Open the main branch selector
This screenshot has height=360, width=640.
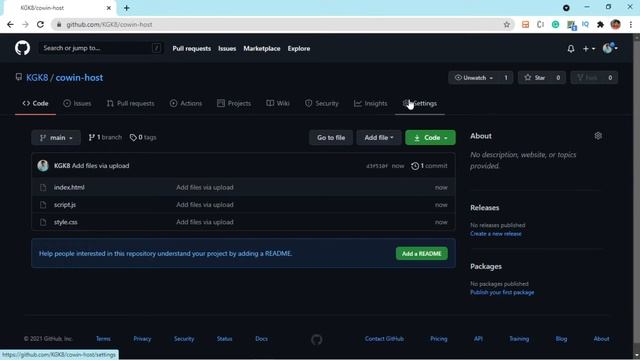click(56, 138)
